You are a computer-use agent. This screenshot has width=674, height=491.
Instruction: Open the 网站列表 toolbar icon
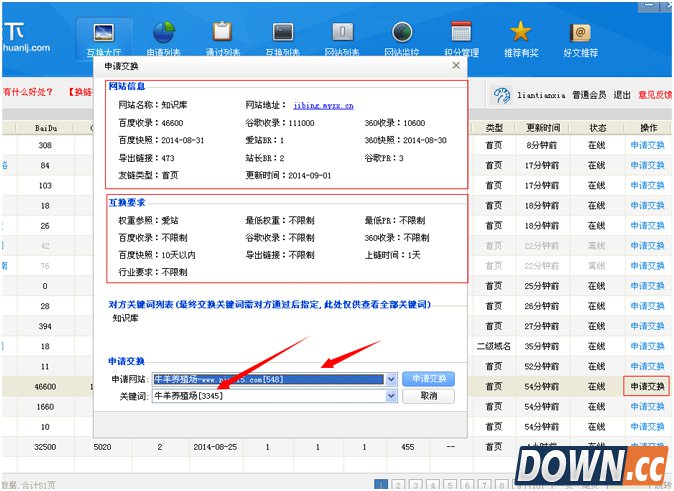click(x=342, y=40)
